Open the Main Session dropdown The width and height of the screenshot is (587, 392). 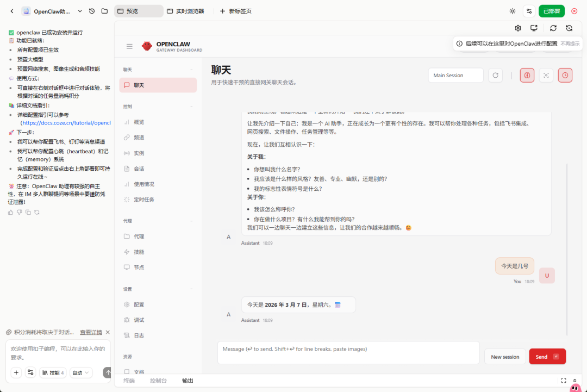pyautogui.click(x=455, y=75)
